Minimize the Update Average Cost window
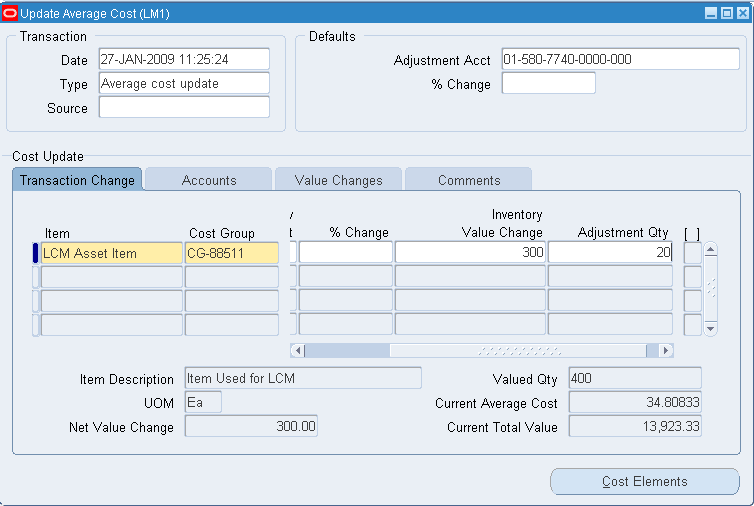 tap(711, 13)
